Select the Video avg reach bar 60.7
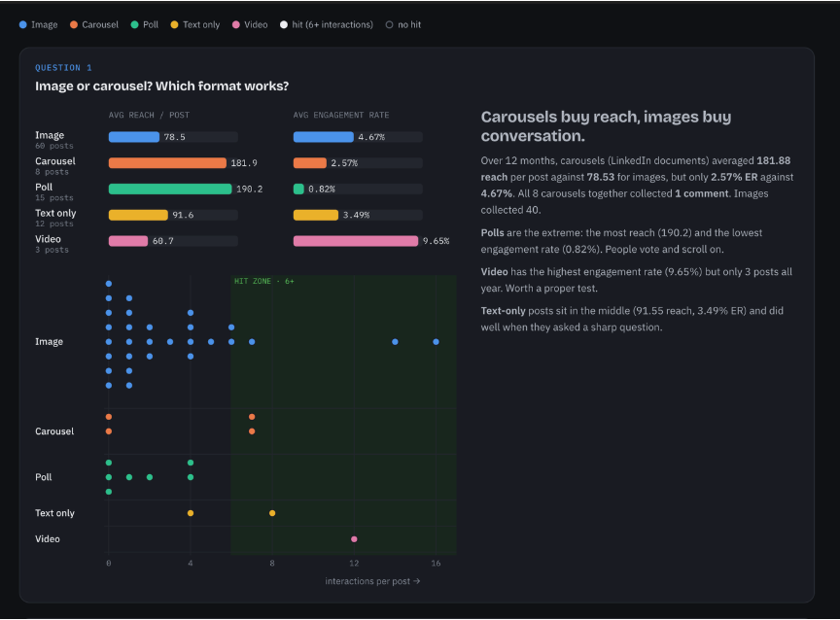 128,241
